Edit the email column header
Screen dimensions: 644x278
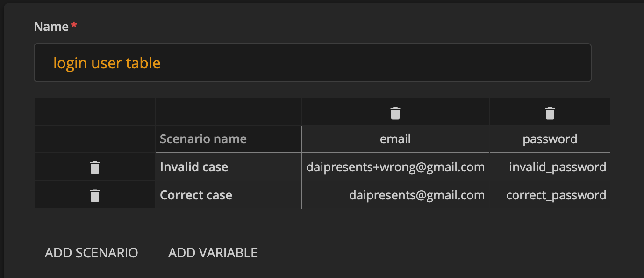tap(395, 139)
